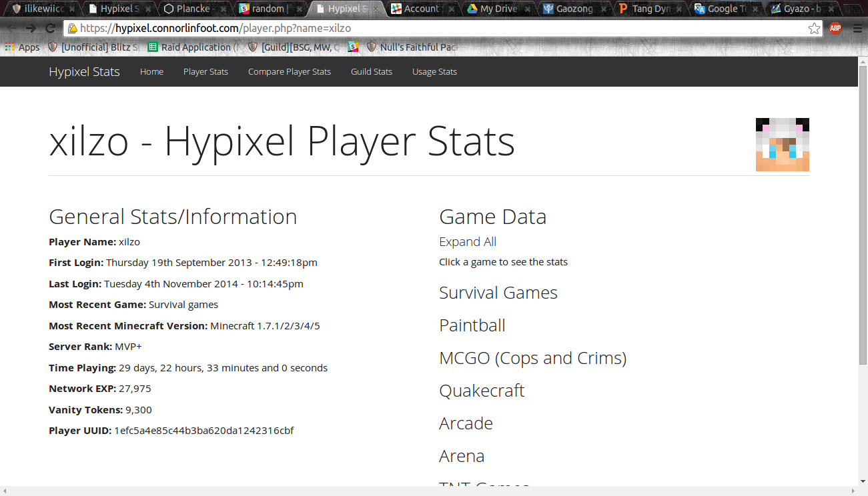Expand the Survival Games stats

coord(498,293)
